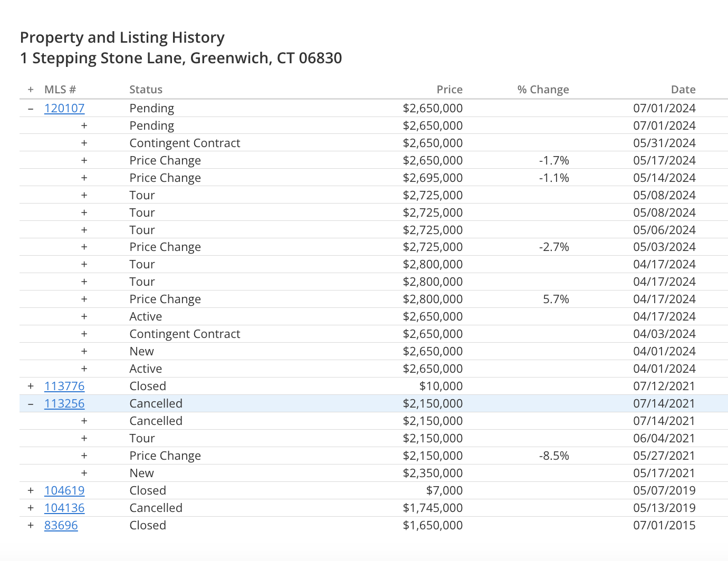Expand Price Change row dated 05/14/2024
The height and width of the screenshot is (561, 728).
pyautogui.click(x=84, y=178)
